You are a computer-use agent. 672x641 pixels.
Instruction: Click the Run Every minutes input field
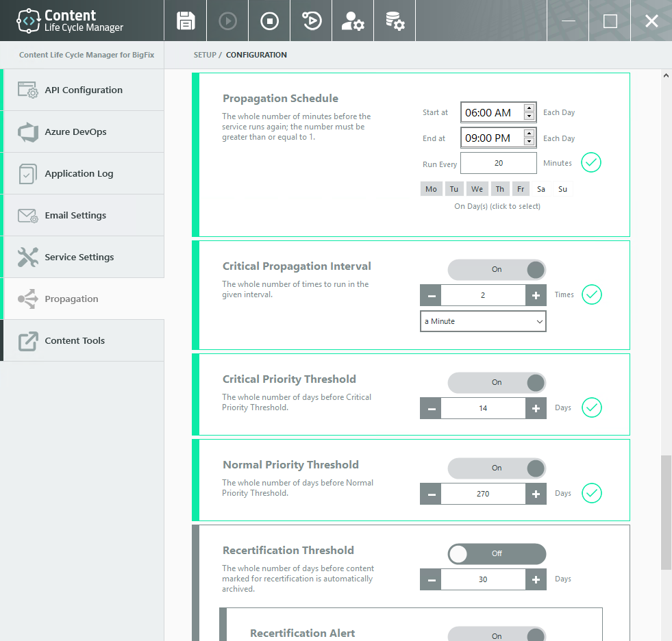(x=499, y=163)
